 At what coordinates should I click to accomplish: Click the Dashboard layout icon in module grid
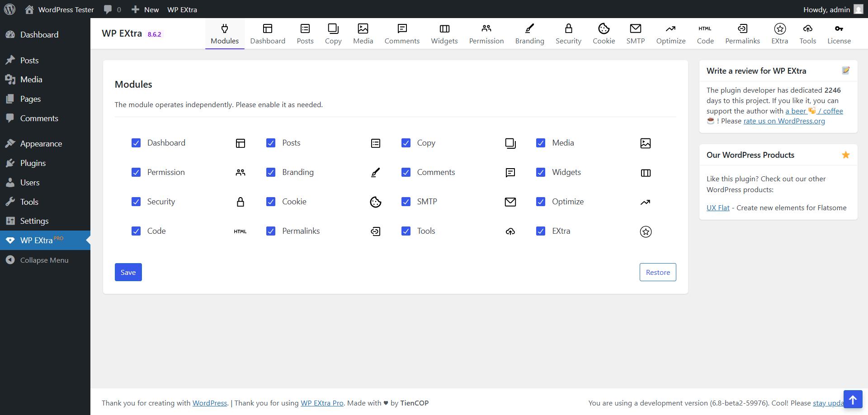point(241,143)
